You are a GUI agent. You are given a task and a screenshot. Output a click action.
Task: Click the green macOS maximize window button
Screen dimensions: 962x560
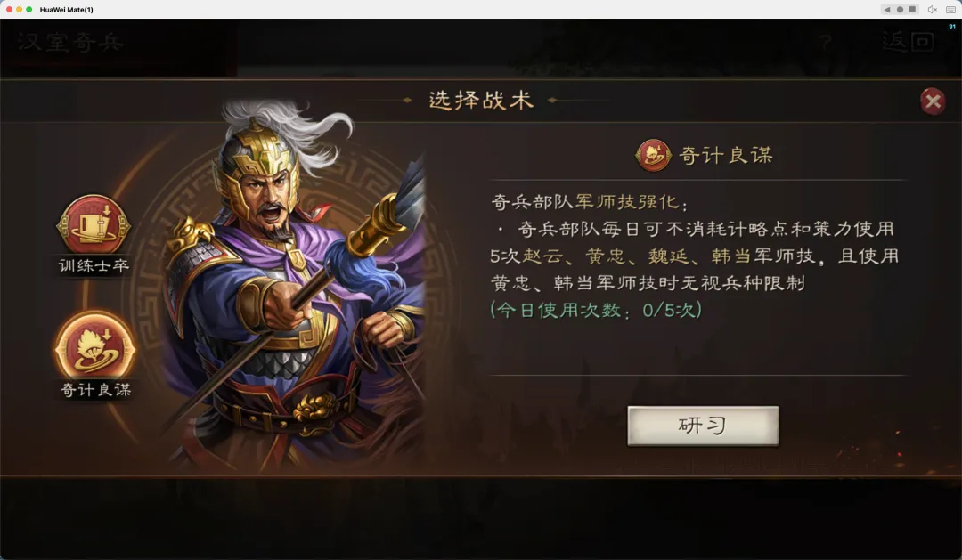click(x=29, y=9)
